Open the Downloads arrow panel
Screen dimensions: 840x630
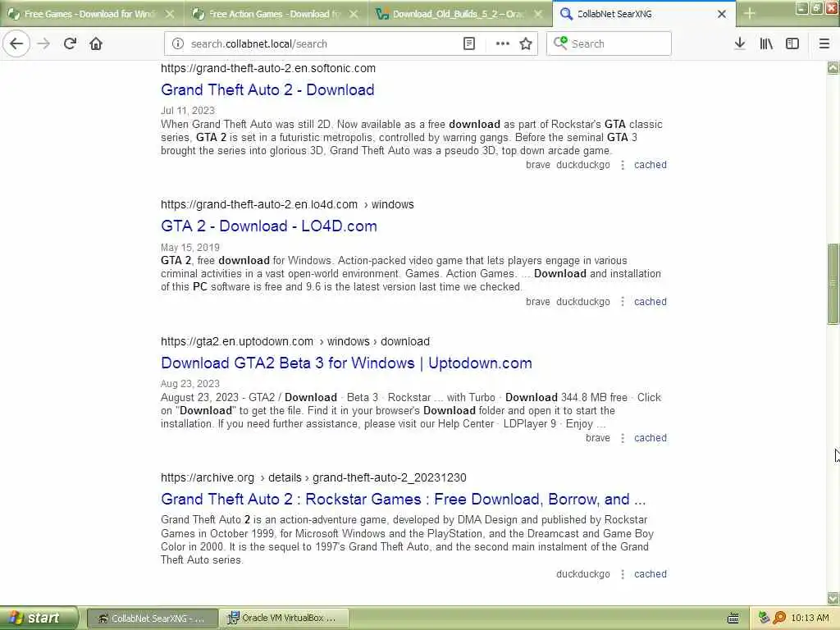[740, 43]
